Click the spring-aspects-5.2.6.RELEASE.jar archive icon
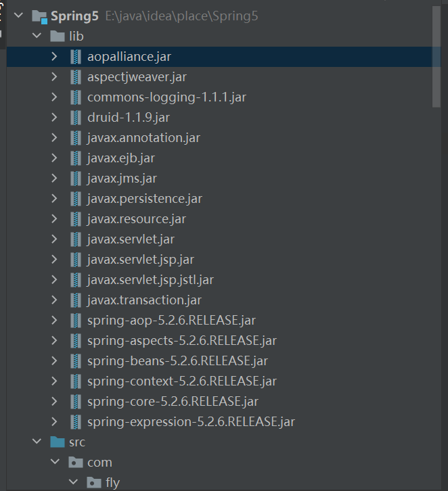The image size is (448, 491). click(x=76, y=341)
